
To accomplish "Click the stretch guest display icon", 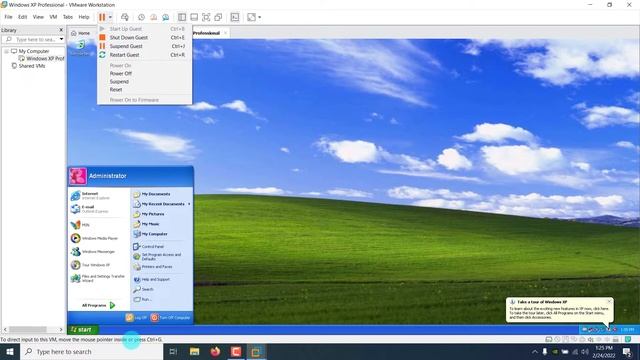I will [251, 17].
